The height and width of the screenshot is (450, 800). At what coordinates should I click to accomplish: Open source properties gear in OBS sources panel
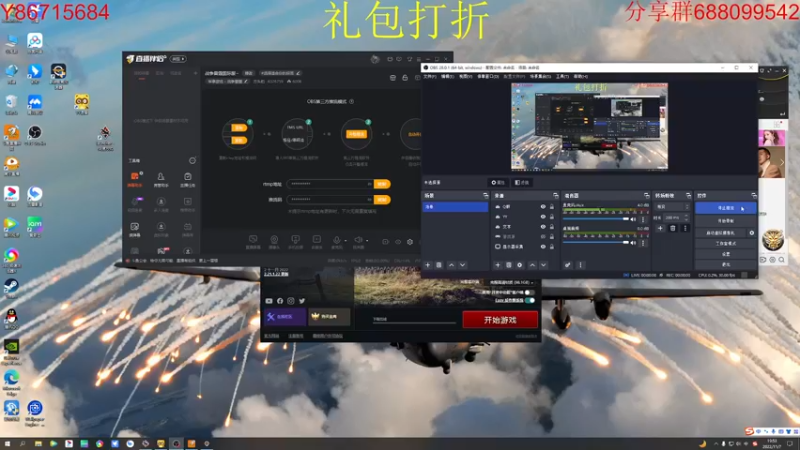520,265
